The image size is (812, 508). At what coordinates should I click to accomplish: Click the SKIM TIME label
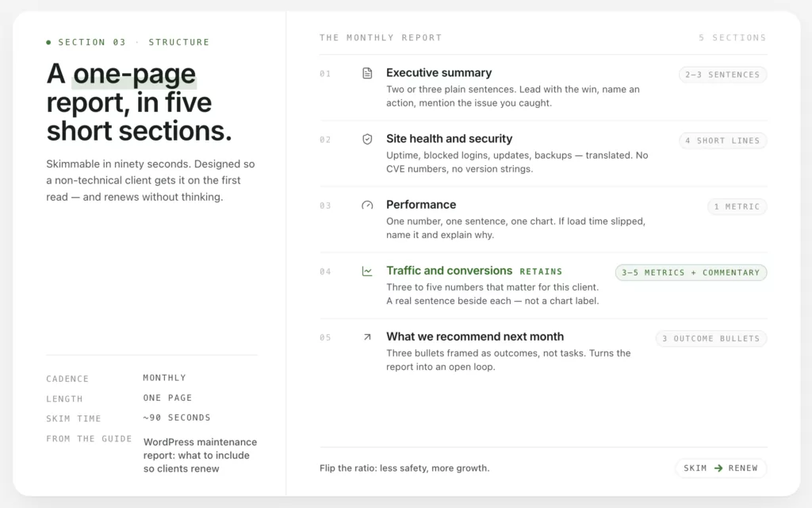(74, 418)
